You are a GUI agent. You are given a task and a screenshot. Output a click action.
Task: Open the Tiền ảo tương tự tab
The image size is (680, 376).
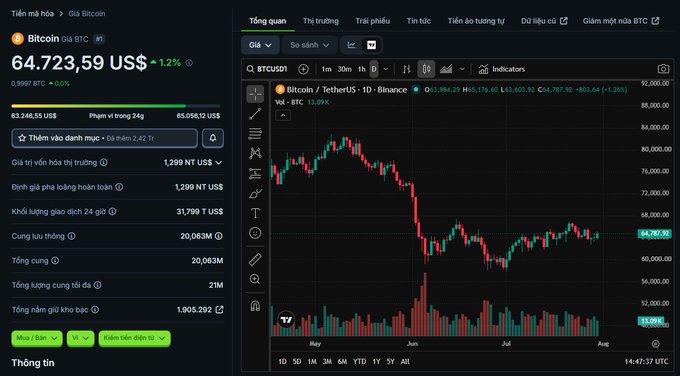tap(476, 21)
